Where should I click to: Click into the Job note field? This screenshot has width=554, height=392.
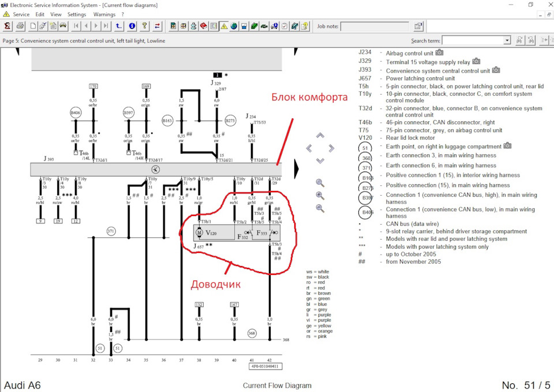375,26
